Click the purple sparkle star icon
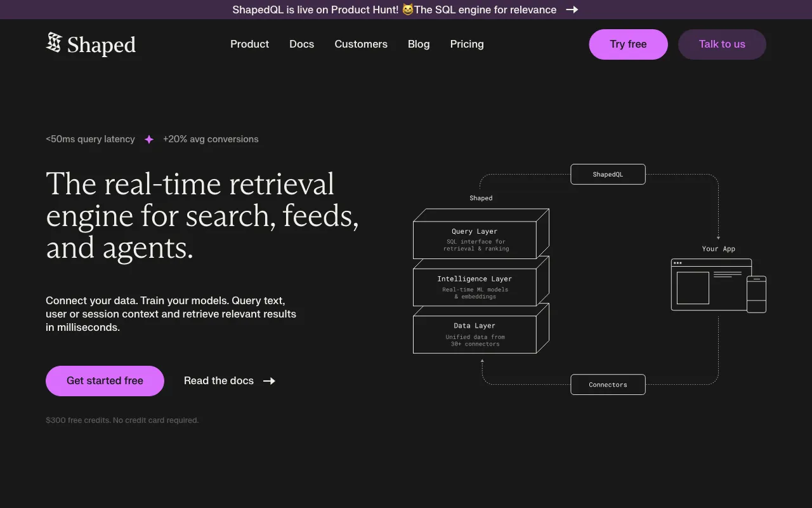The height and width of the screenshot is (508, 812). click(149, 139)
